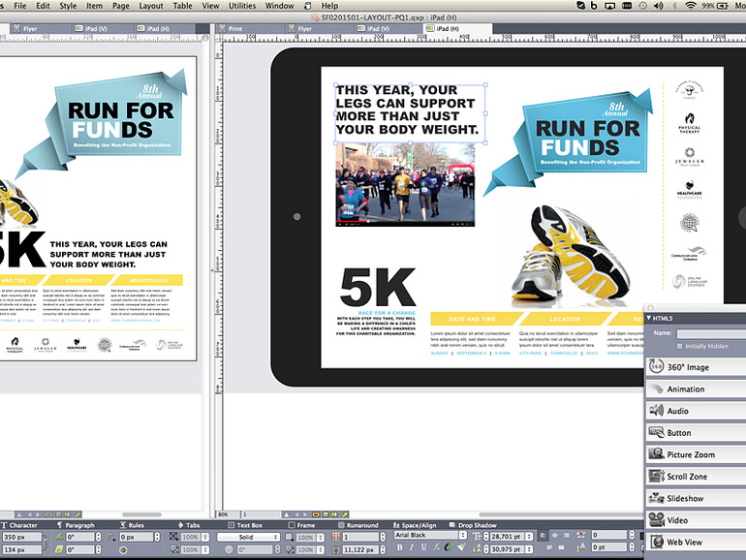Open the Layout menu

click(151, 6)
